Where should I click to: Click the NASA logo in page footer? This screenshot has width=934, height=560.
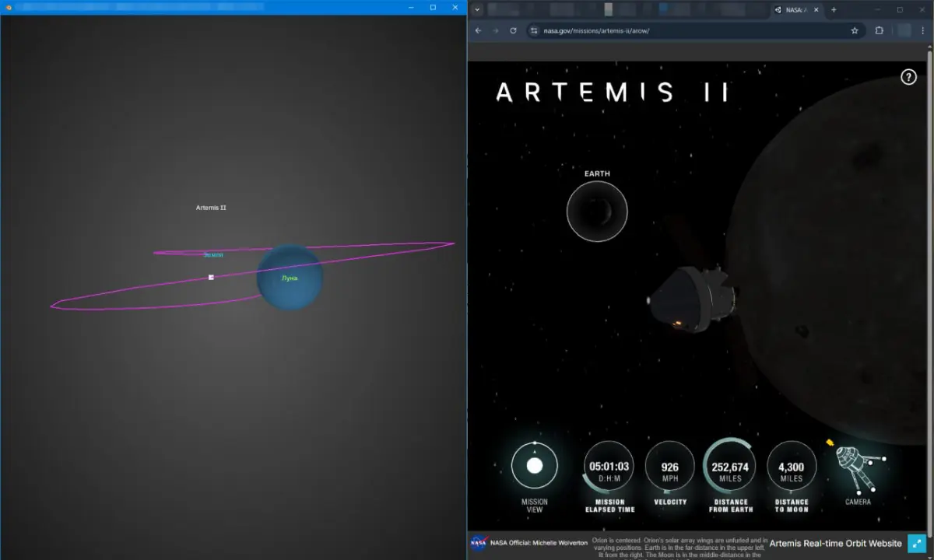pos(478,543)
